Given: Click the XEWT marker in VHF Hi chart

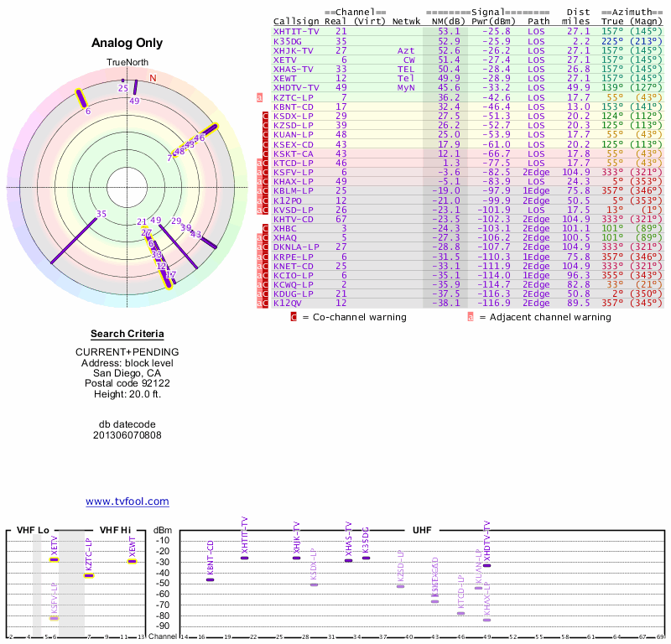Looking at the screenshot, I should 132,561.
